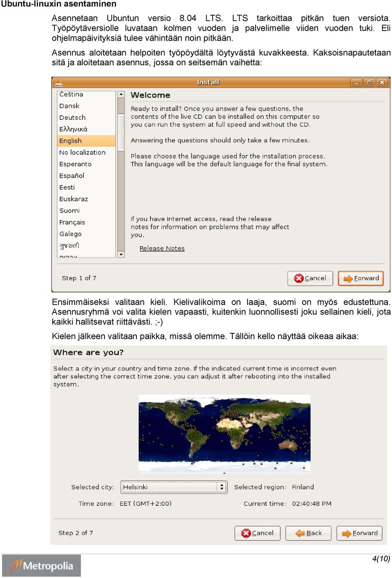Click the page number 4(10)
The image size is (392, 578).
381,559
